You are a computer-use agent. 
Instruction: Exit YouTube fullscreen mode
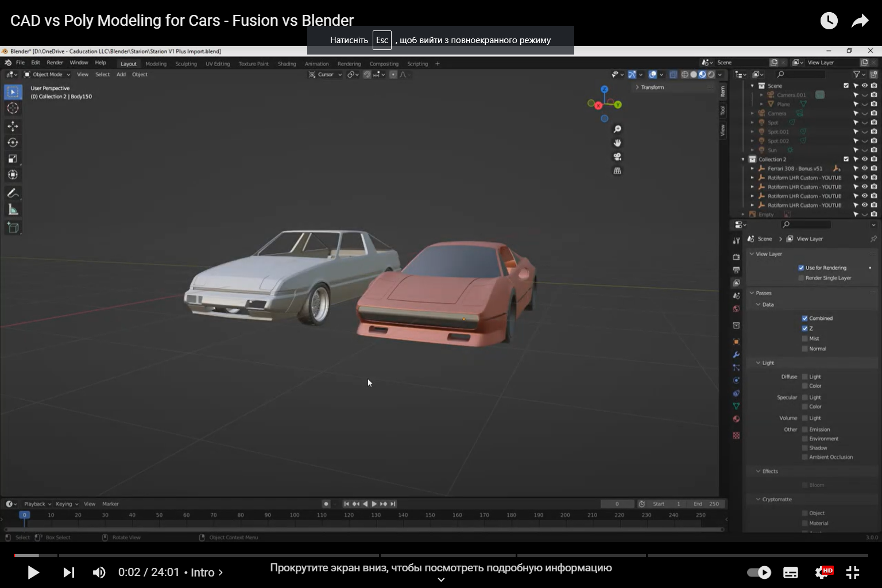(853, 572)
